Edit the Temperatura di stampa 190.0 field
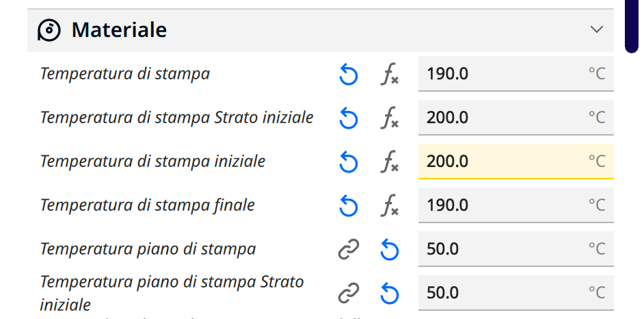Viewport: 644px width, 319px height. (516, 74)
